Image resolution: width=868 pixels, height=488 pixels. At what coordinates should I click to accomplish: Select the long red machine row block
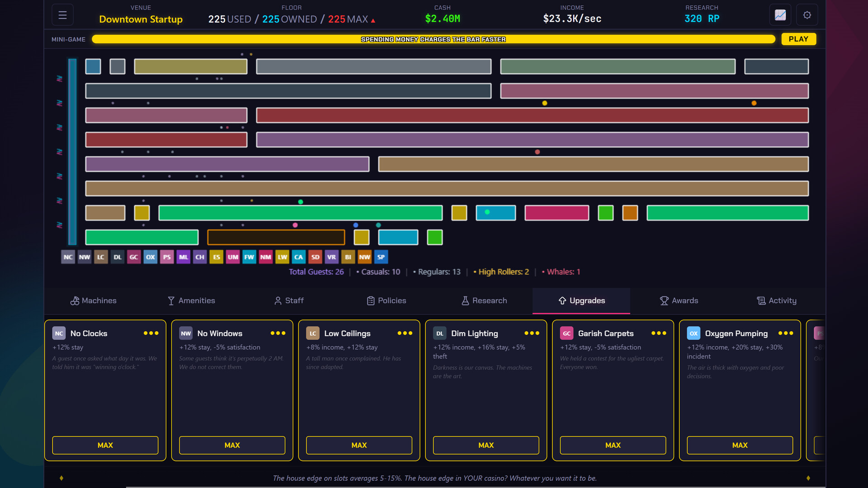(532, 115)
